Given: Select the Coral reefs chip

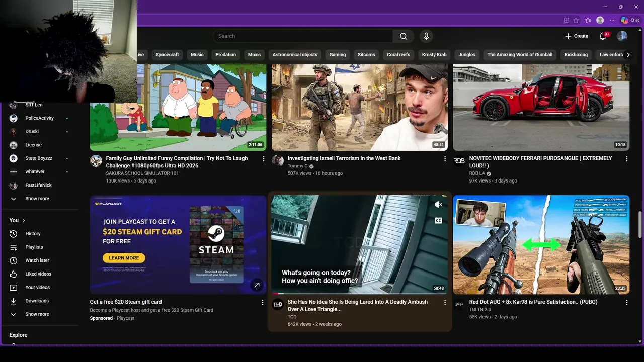Looking at the screenshot, I should (x=398, y=55).
